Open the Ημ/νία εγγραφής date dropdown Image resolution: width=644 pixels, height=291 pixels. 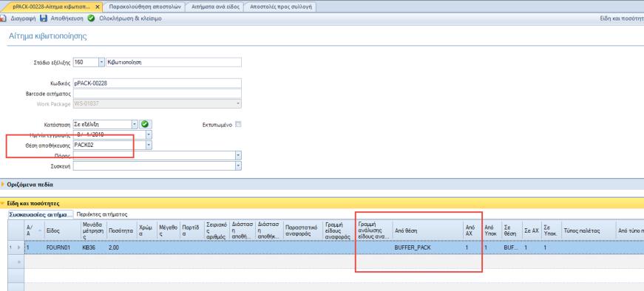click(x=149, y=134)
